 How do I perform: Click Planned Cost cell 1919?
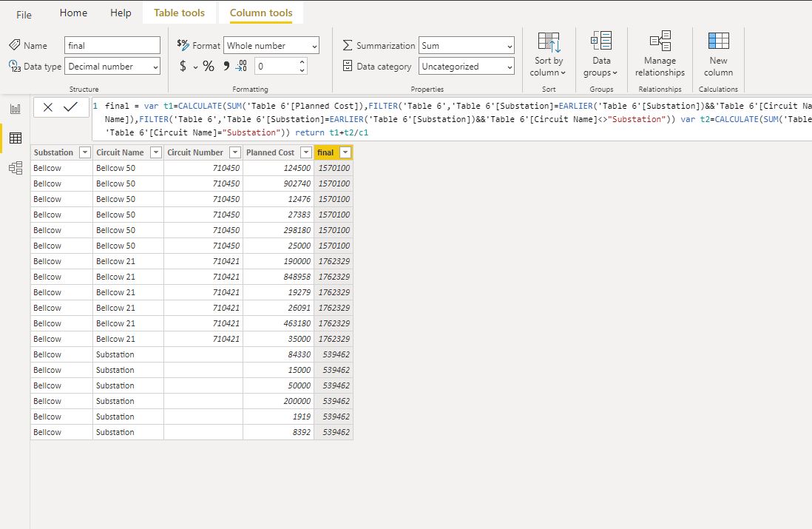click(x=279, y=417)
